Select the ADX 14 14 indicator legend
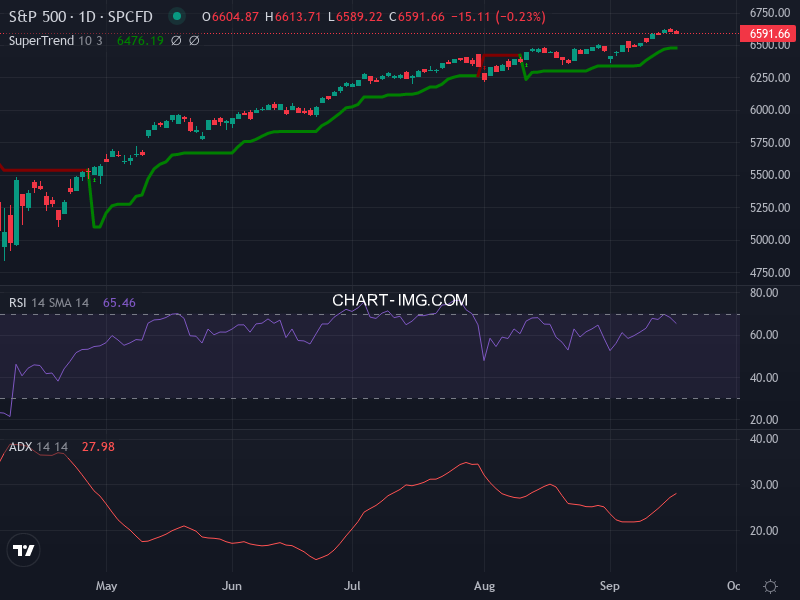The width and height of the screenshot is (800, 600). coord(38,447)
